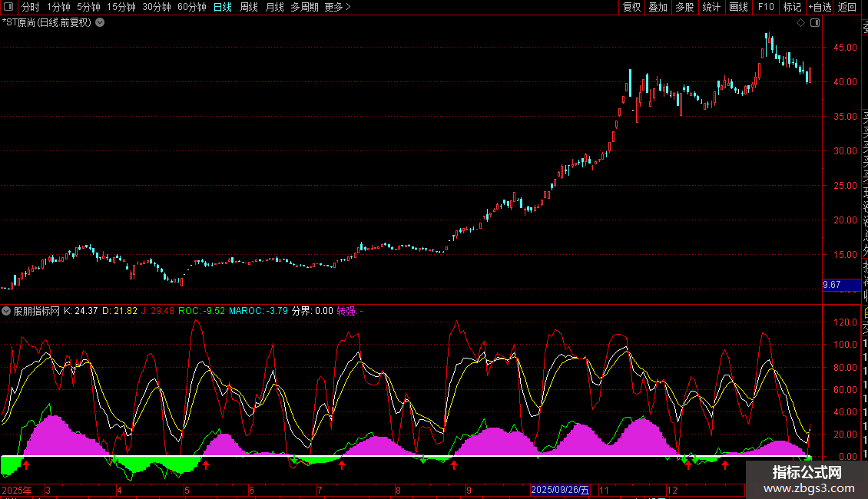
Task: Select the 60分钟 period tab
Action: click(x=191, y=7)
